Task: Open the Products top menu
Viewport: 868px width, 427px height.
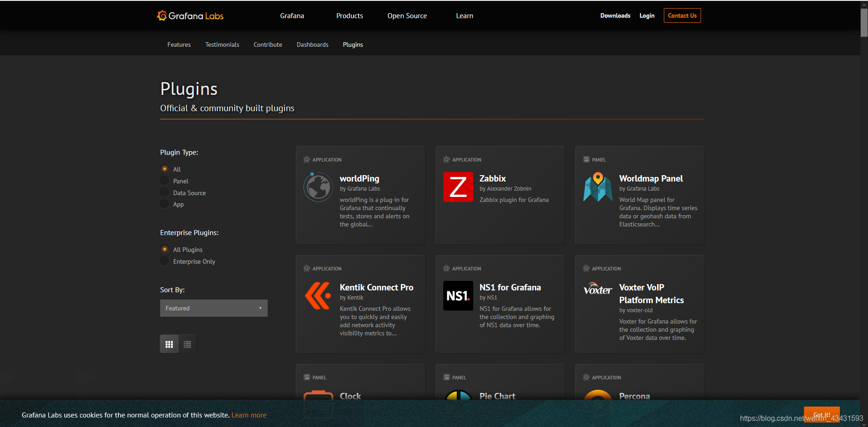Action: pos(349,16)
